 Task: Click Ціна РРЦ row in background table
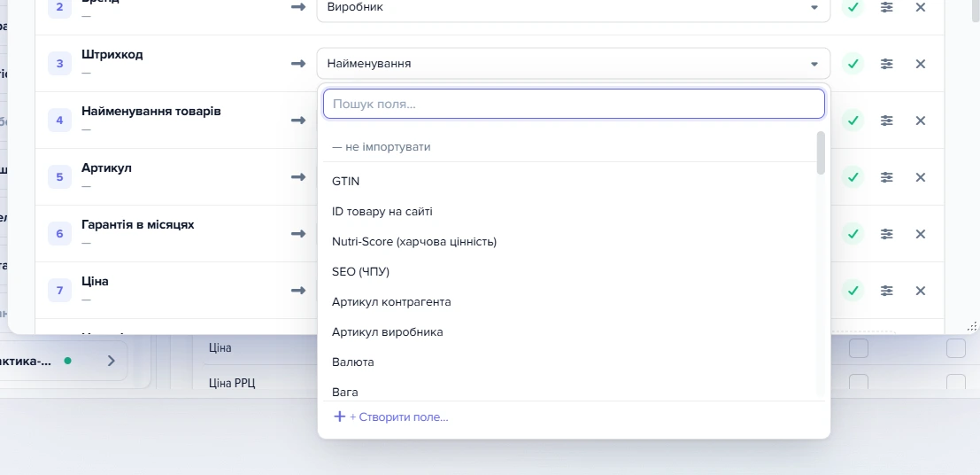click(232, 382)
